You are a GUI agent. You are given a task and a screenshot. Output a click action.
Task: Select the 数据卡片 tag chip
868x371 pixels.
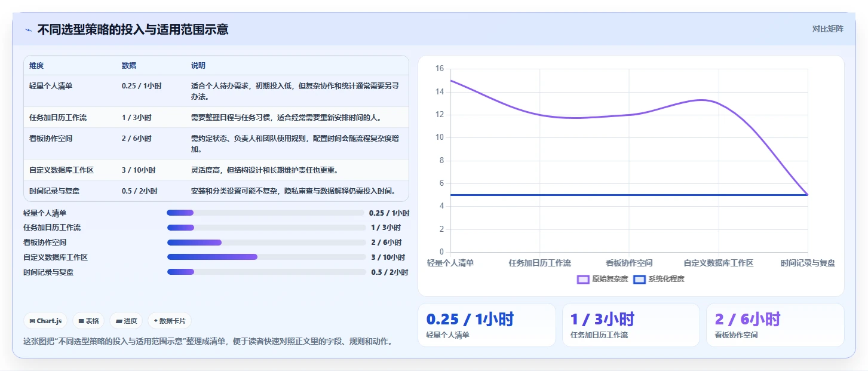point(170,321)
